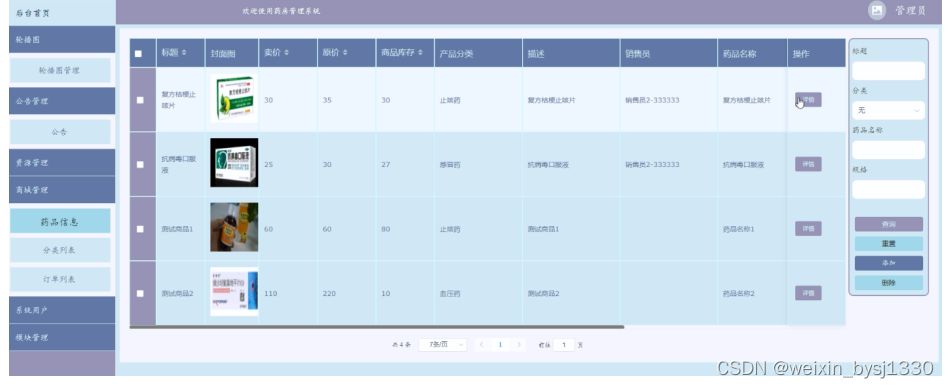Open 详情 for the 复方桔梗止咳片 row
The height and width of the screenshot is (388, 949).
tap(808, 100)
